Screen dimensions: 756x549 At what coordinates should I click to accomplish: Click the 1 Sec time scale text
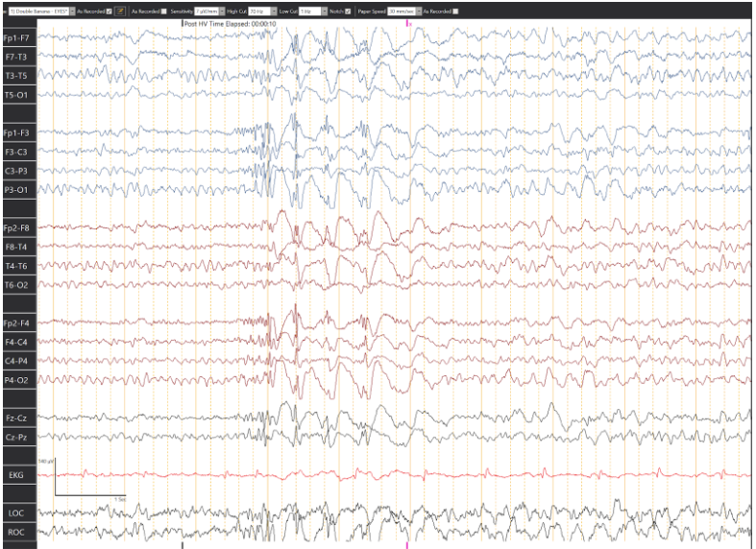pyautogui.click(x=120, y=499)
